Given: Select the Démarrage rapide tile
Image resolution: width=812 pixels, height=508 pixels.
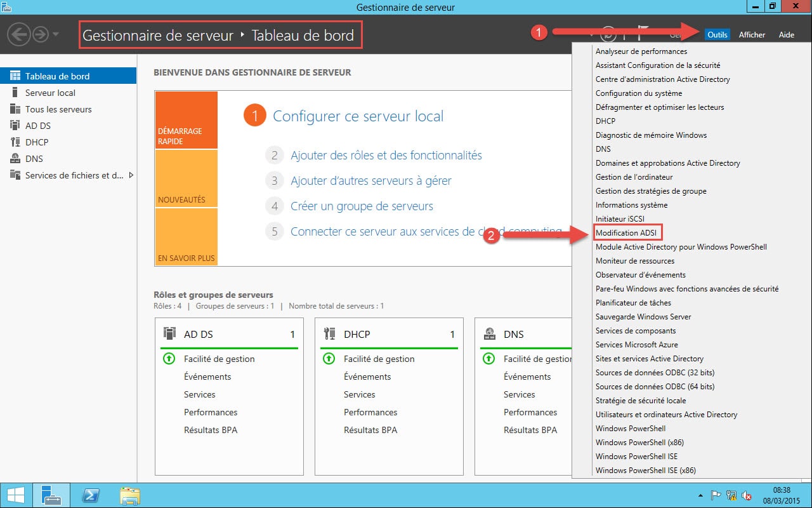Looking at the screenshot, I should point(186,120).
